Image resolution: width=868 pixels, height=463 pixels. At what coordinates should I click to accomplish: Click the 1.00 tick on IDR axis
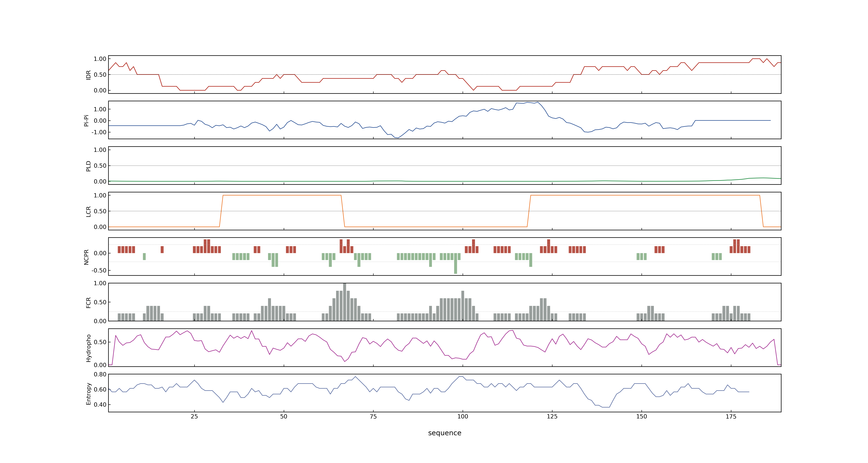pos(100,59)
